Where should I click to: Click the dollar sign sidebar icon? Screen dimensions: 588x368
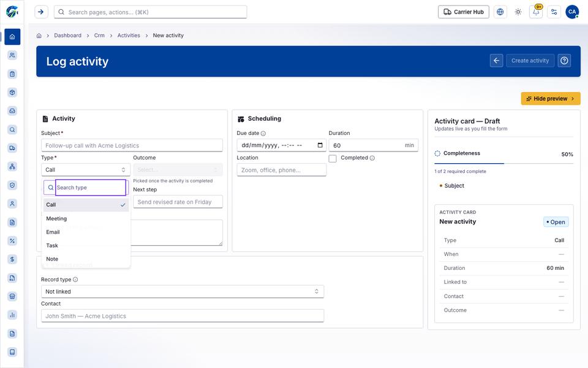pos(12,259)
